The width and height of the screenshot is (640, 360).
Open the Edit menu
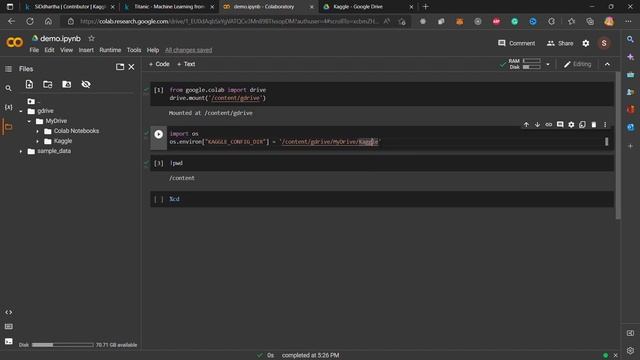coord(49,50)
